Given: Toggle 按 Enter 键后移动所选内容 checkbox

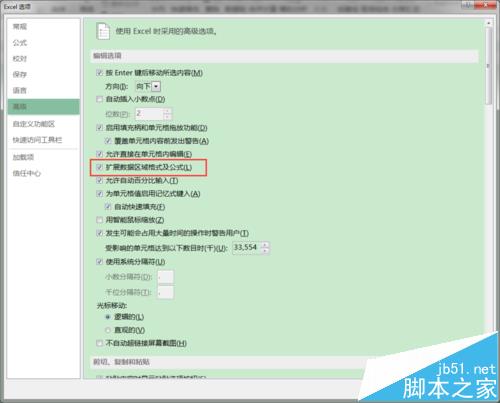Looking at the screenshot, I should pyautogui.click(x=99, y=73).
